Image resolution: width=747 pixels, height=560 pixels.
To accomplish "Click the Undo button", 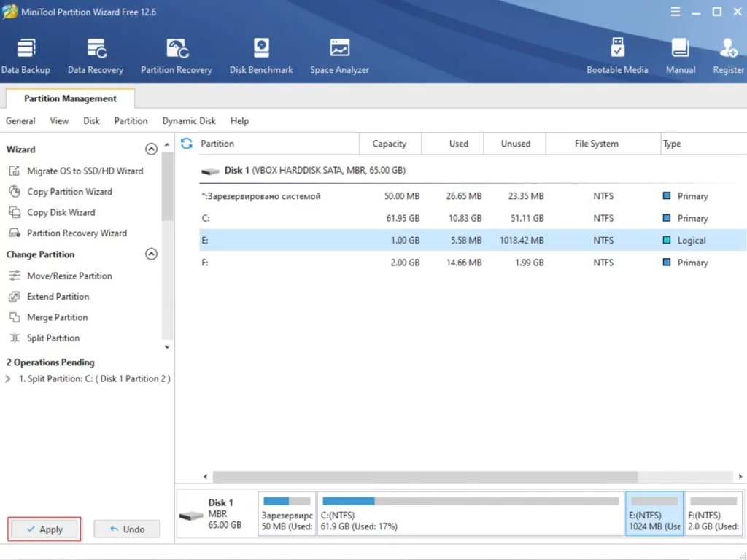I will [x=127, y=529].
